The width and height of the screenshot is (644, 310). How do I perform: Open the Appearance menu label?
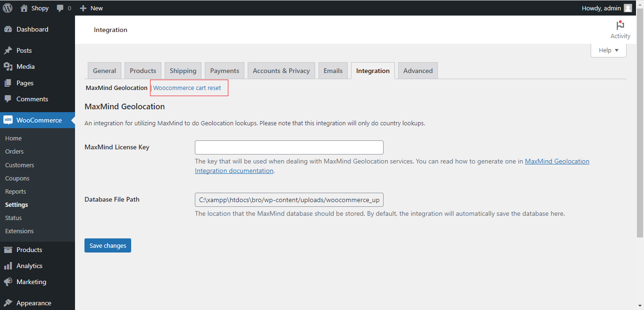34,303
